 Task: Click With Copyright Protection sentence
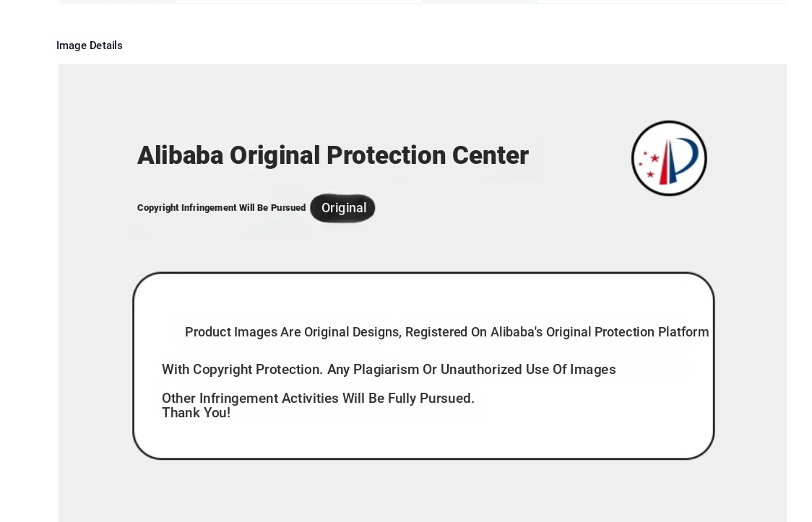click(x=242, y=370)
